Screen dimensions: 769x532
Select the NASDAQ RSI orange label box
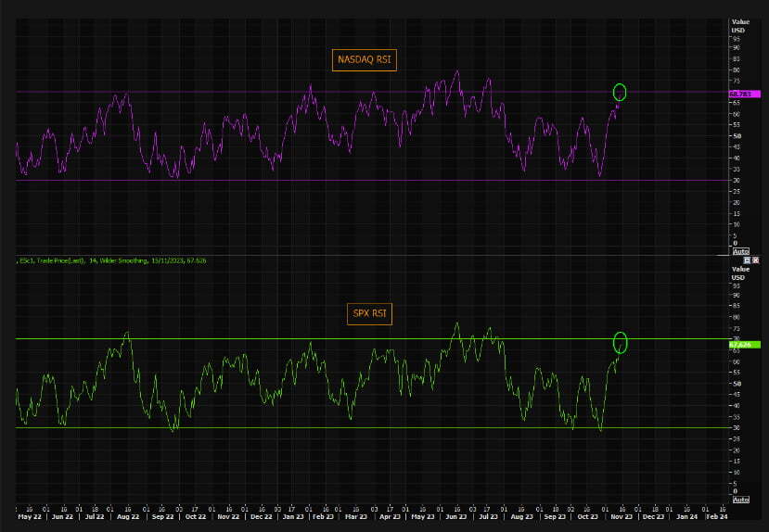pyautogui.click(x=365, y=60)
